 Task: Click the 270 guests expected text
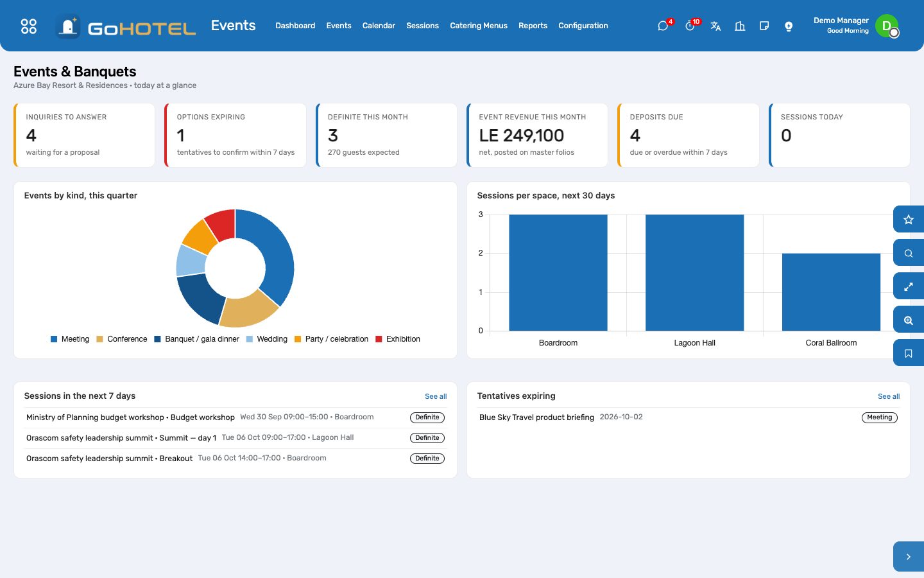pyautogui.click(x=364, y=152)
